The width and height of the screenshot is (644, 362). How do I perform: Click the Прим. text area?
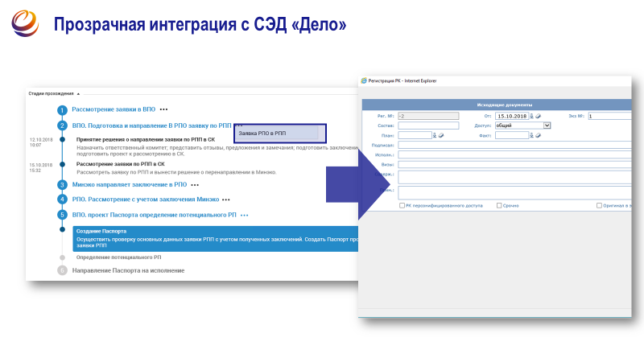pos(514,192)
